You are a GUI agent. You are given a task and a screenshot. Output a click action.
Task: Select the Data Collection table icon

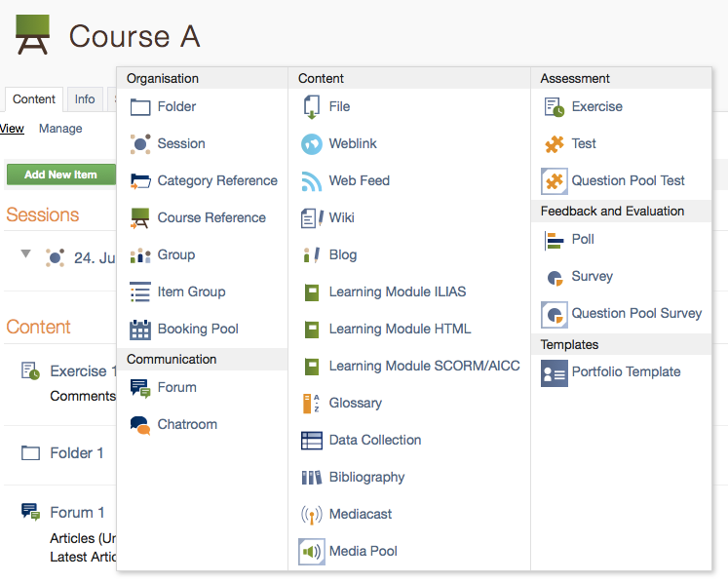click(x=311, y=441)
